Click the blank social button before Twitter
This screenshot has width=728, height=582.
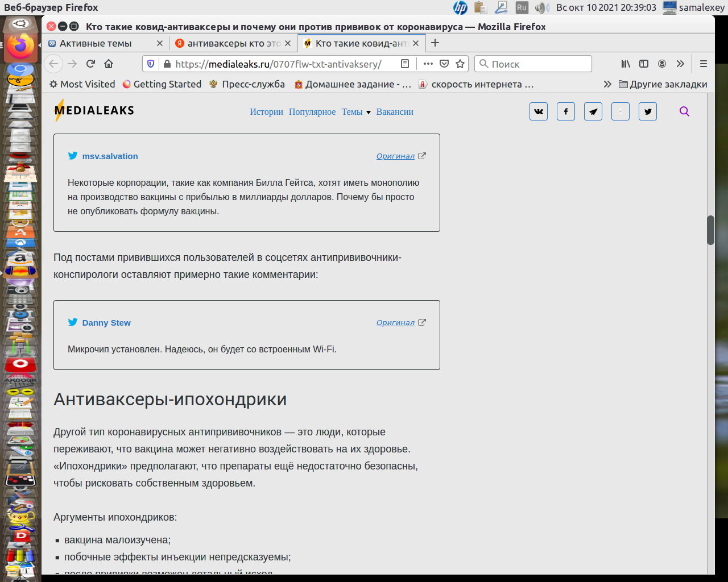(621, 111)
